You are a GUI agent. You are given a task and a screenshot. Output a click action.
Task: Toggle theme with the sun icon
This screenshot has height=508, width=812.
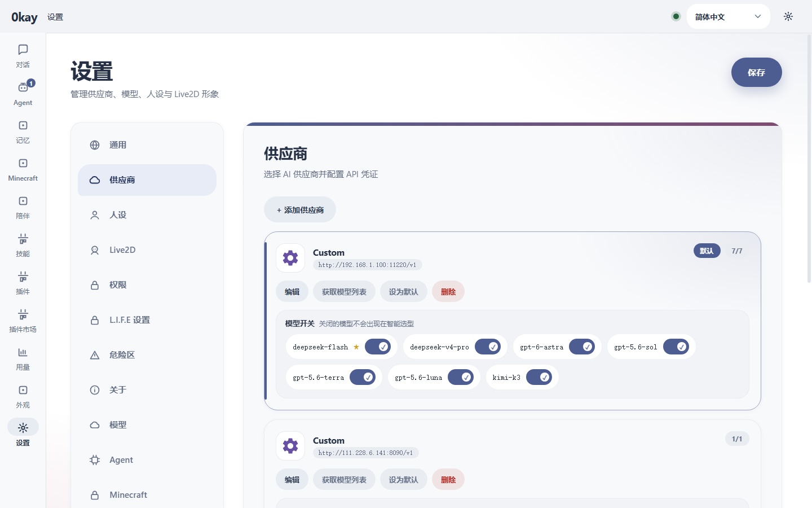pos(788,16)
